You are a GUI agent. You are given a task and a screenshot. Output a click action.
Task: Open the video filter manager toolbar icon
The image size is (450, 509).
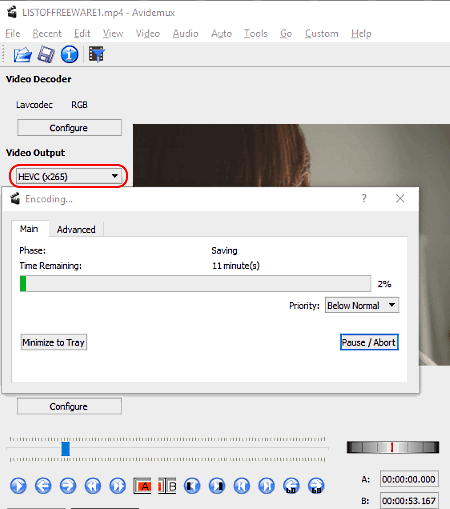(x=97, y=54)
